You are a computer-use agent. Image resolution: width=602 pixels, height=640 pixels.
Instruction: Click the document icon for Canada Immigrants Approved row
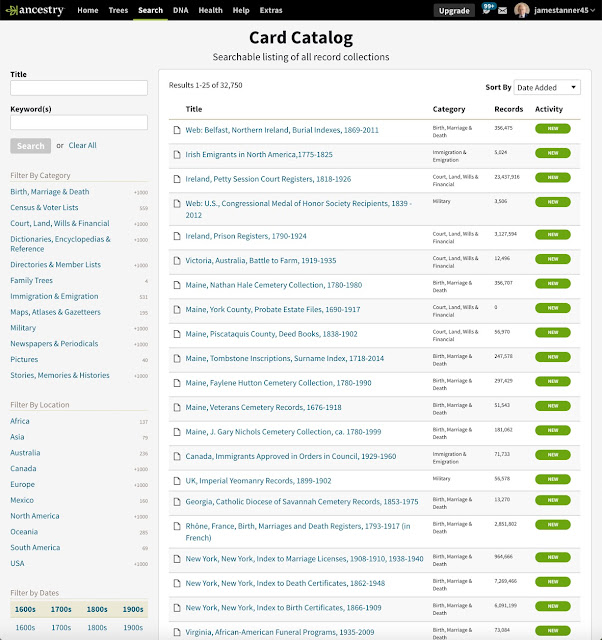coord(177,457)
